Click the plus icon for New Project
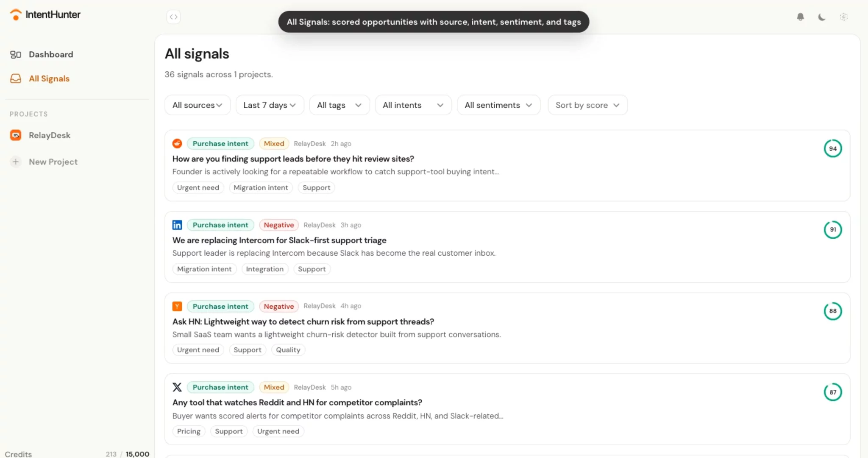This screenshot has height=458, width=868. coord(16,162)
